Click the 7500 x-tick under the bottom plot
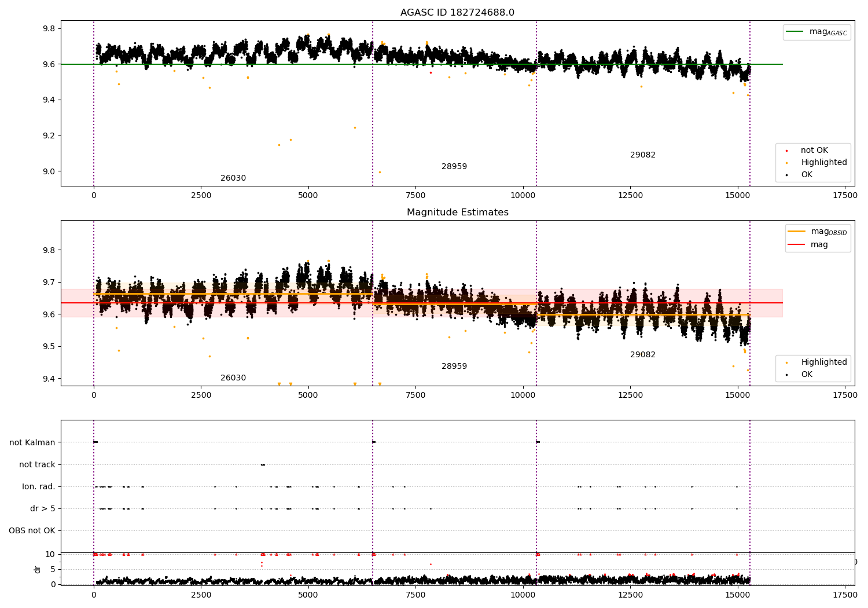This screenshot has width=868, height=608. click(415, 595)
